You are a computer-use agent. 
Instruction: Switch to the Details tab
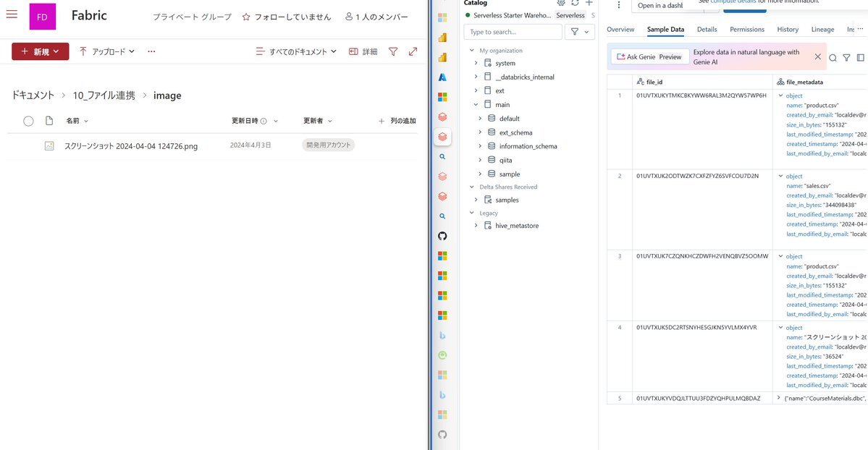click(707, 30)
